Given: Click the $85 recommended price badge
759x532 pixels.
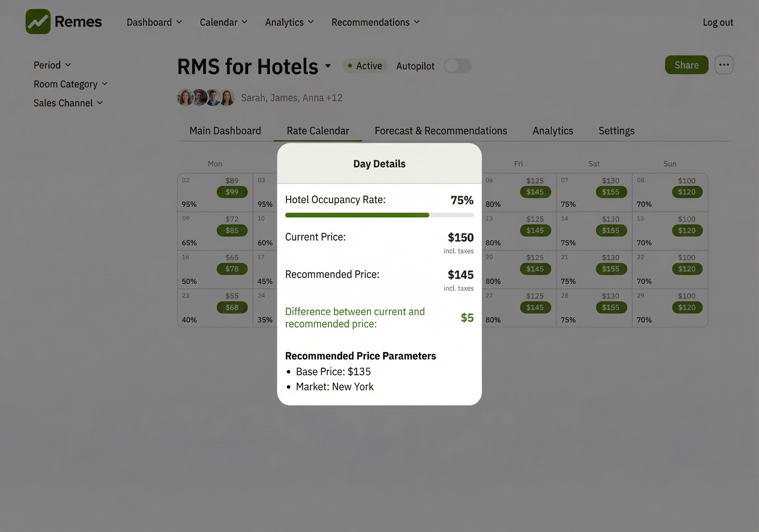Looking at the screenshot, I should click(x=232, y=230).
